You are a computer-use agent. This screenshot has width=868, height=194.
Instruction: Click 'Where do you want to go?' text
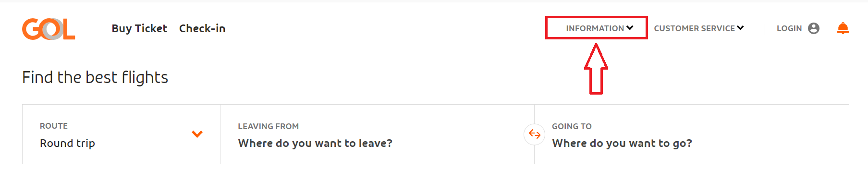622,143
